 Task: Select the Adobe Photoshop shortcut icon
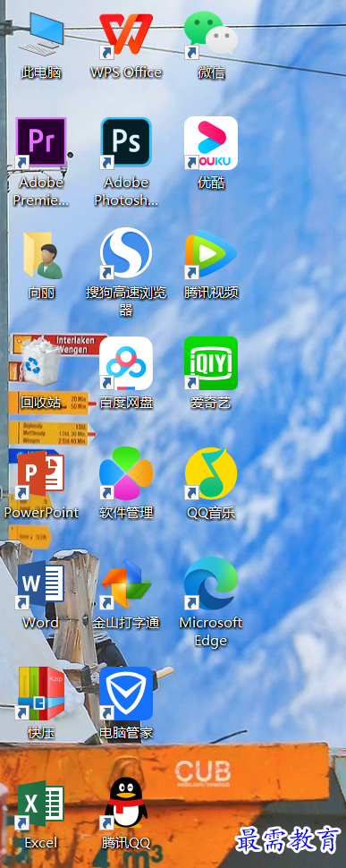126,142
